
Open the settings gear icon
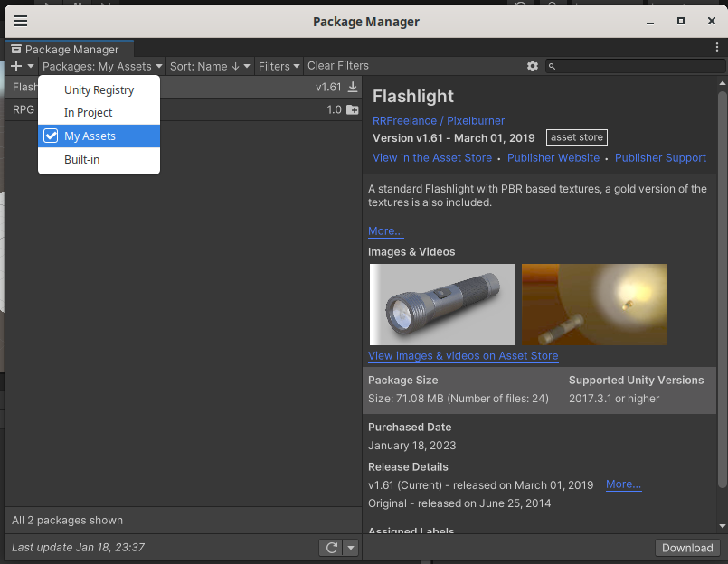click(533, 66)
